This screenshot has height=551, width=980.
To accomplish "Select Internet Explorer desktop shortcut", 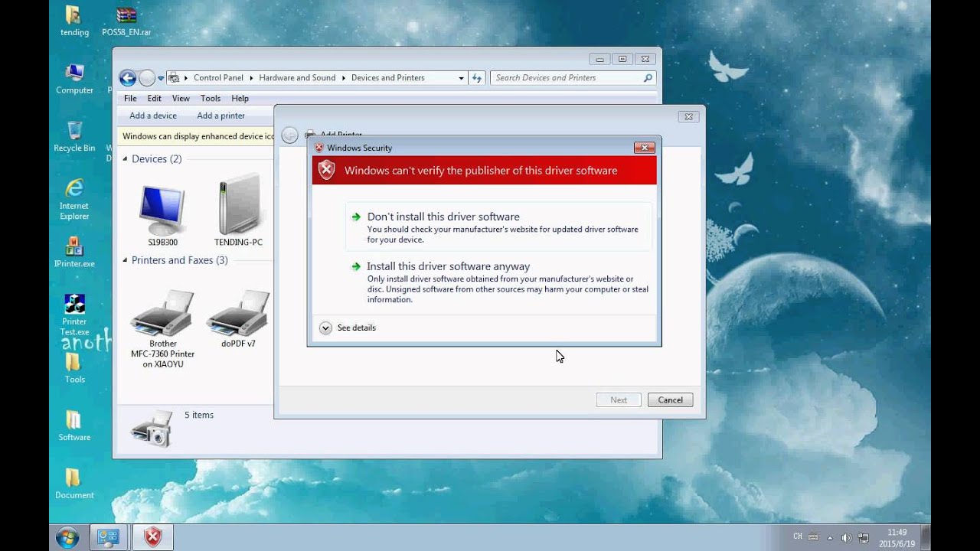I will [74, 199].
